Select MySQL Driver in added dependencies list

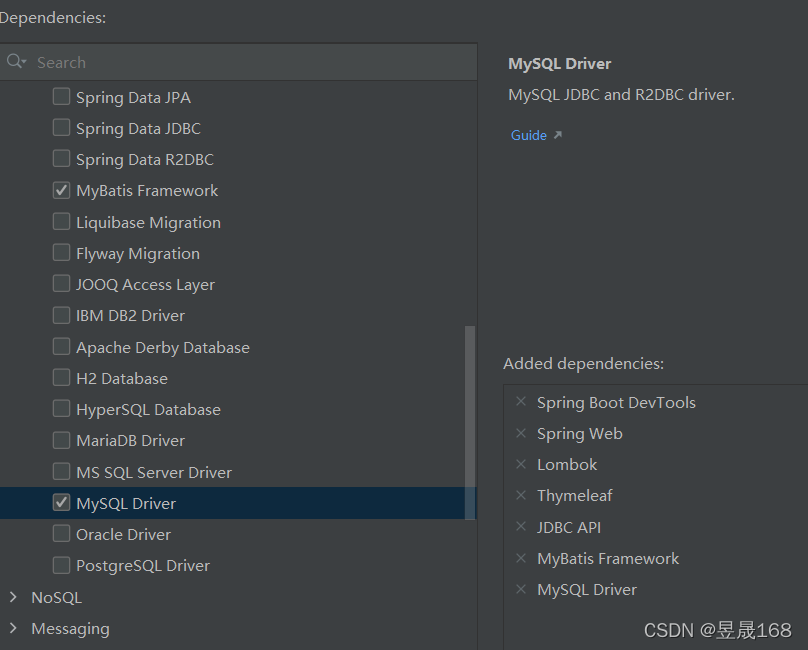[587, 590]
